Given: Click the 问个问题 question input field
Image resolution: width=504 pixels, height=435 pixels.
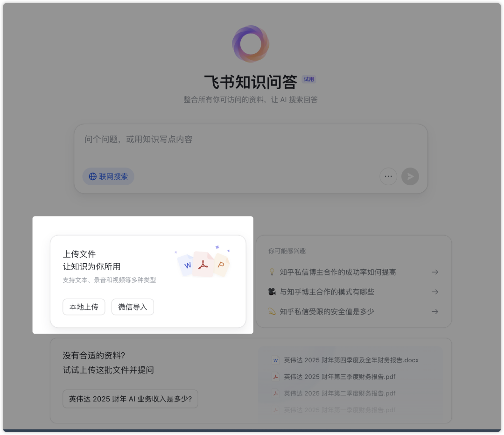Looking at the screenshot, I should (x=187, y=140).
